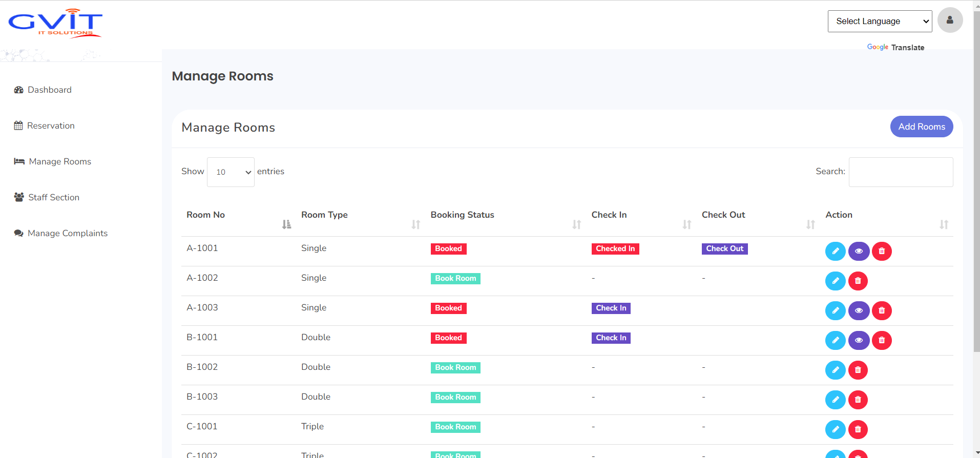The width and height of the screenshot is (980, 458).
Task: Delete room A-1002 using the trash icon
Action: click(858, 281)
